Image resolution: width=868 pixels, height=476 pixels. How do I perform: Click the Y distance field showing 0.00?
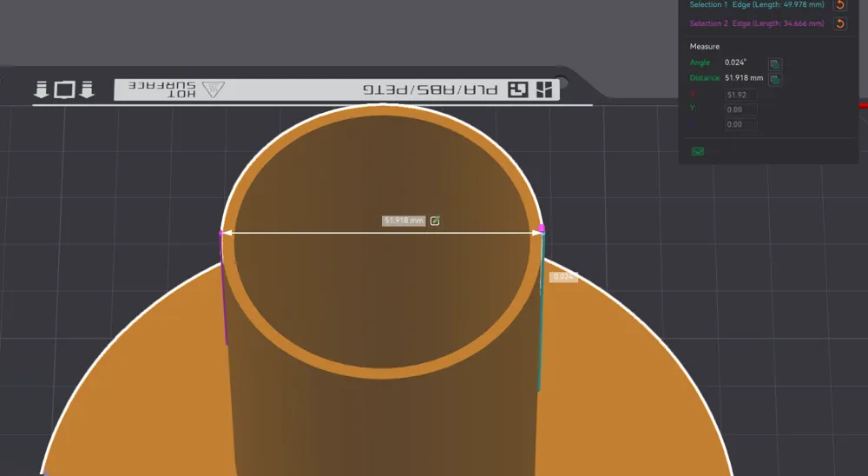[740, 109]
